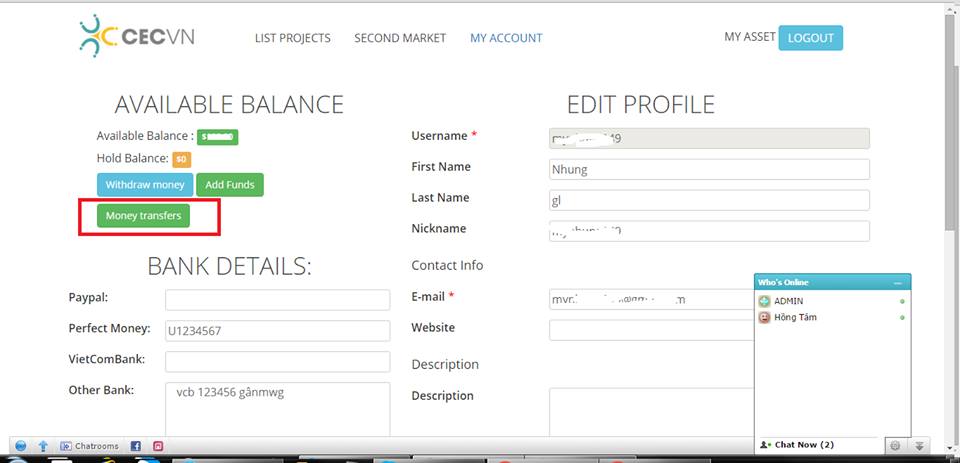Screen dimensions: 960x463
Task: Open chat settings gear icon
Action: click(x=894, y=446)
